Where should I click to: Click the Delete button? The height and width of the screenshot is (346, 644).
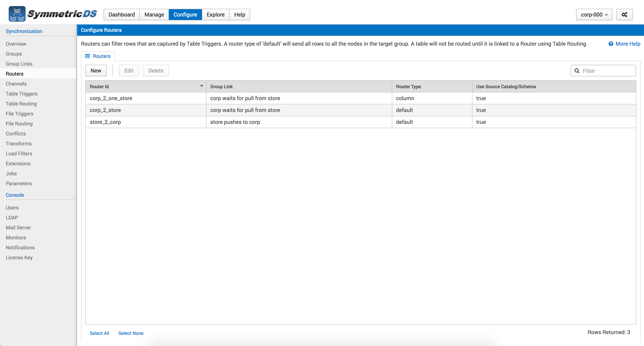click(x=156, y=71)
